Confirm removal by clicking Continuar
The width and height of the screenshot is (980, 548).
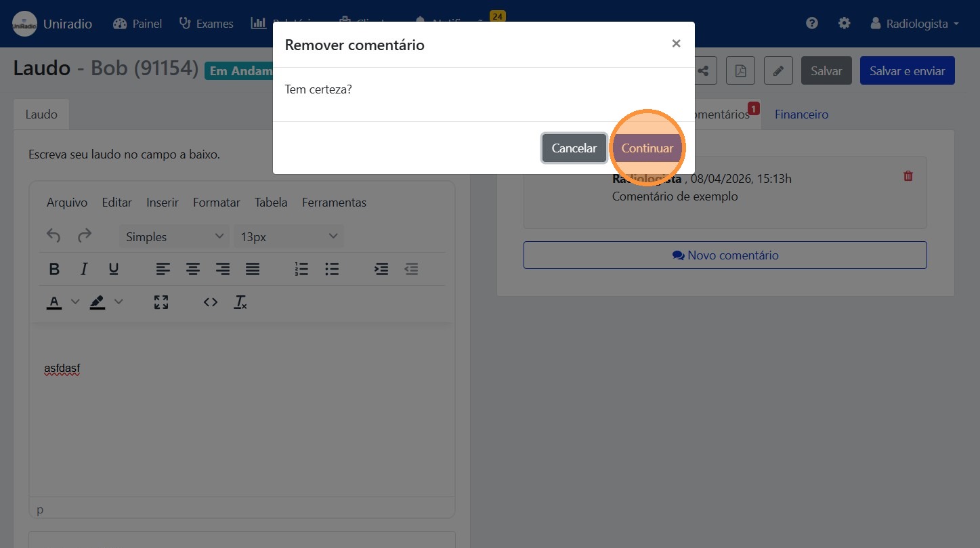[647, 148]
